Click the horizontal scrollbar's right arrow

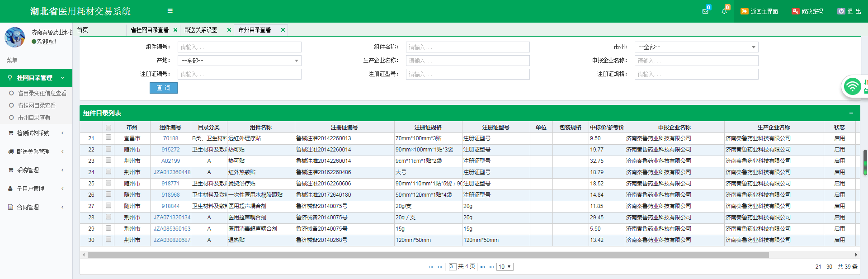pos(856,255)
